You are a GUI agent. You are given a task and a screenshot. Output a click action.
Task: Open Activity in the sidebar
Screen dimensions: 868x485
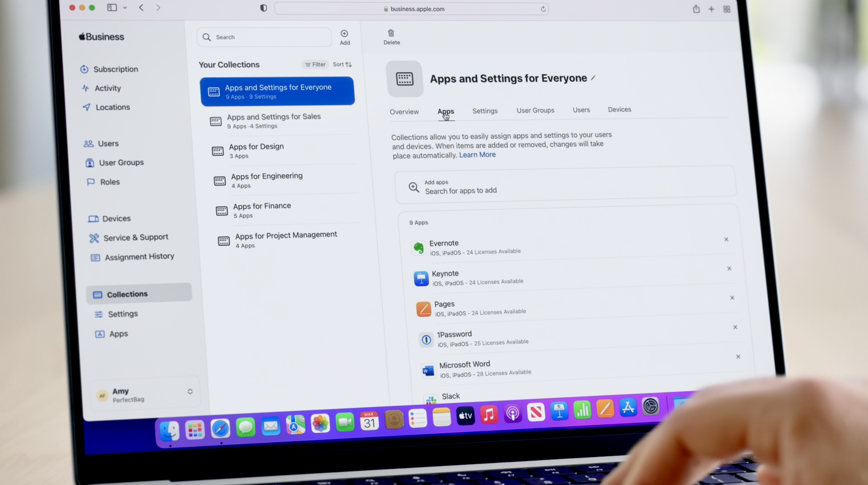pyautogui.click(x=101, y=88)
